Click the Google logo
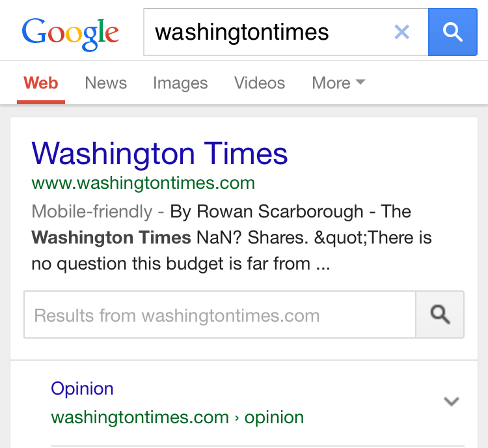This screenshot has width=488, height=448. [70, 33]
